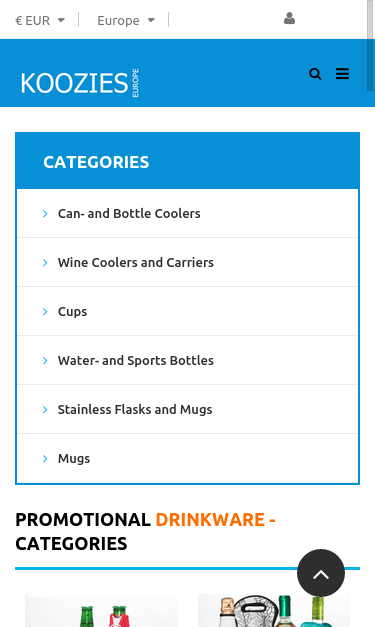Open Water- and Sports Bottles category
375x627 pixels.
136,361
